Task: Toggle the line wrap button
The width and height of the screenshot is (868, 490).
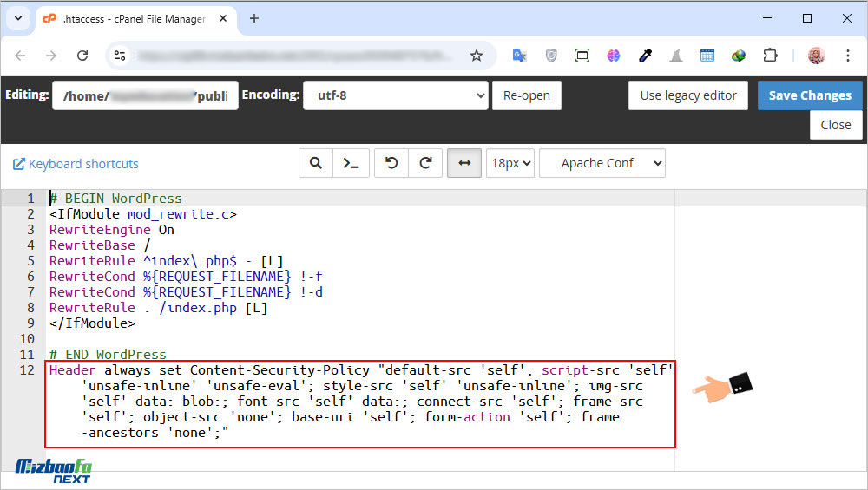Action: [x=464, y=163]
